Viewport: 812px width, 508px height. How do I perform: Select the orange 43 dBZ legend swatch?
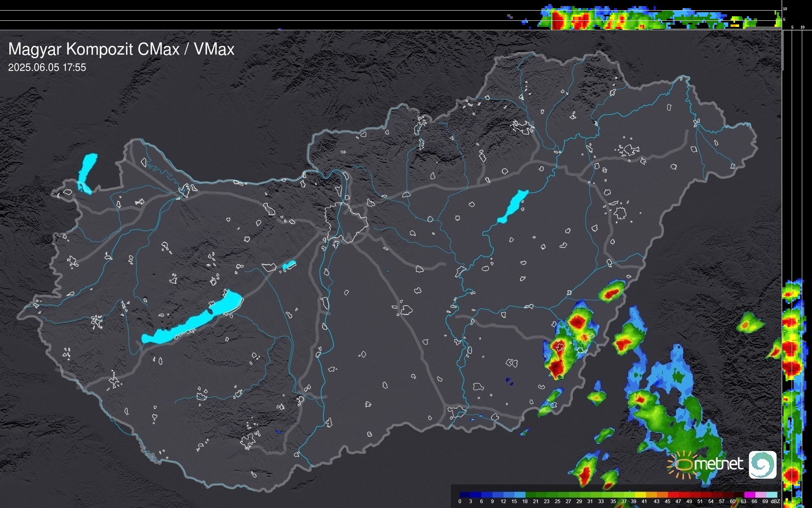[662, 495]
